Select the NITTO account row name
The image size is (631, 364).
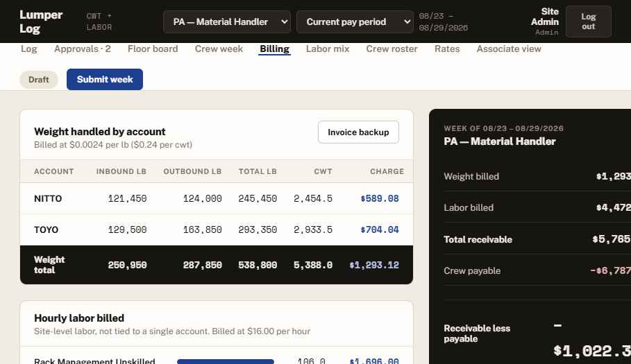click(48, 198)
